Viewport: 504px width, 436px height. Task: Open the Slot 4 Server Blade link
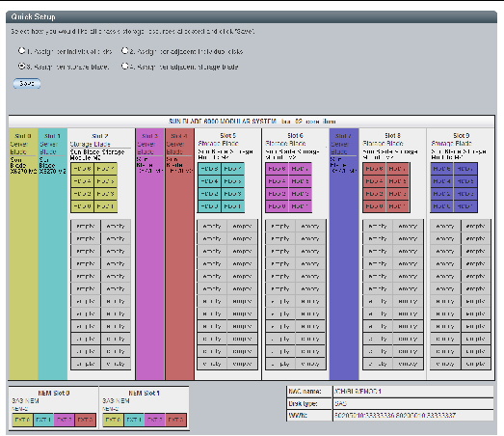point(175,148)
